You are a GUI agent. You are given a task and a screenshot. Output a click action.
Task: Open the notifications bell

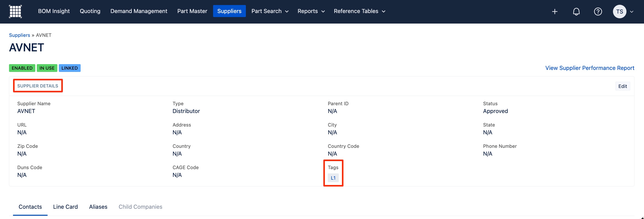click(576, 12)
